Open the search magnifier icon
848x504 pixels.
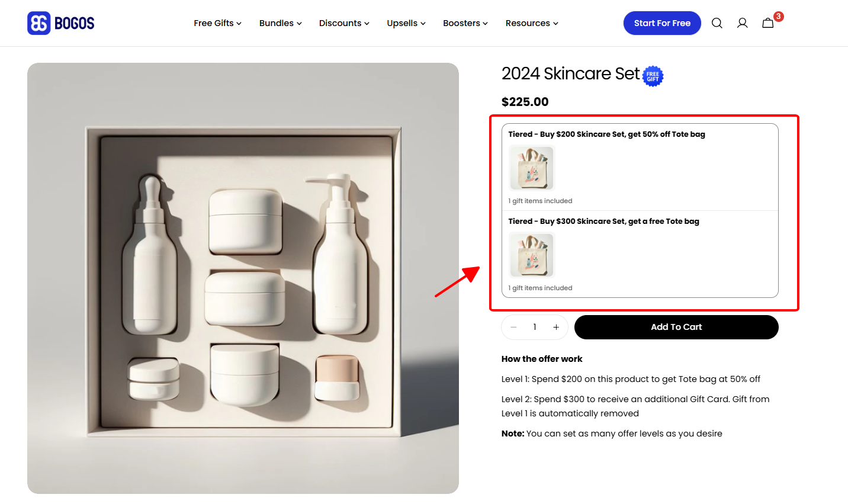(x=717, y=23)
